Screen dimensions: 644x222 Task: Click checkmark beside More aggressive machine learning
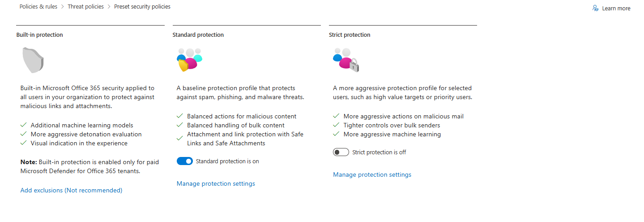[337, 134]
